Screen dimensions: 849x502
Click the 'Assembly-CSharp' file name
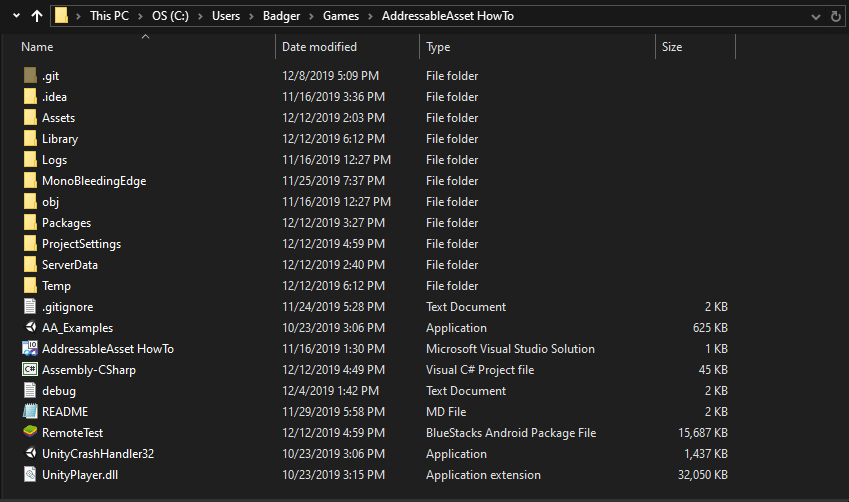pyautogui.click(x=89, y=370)
